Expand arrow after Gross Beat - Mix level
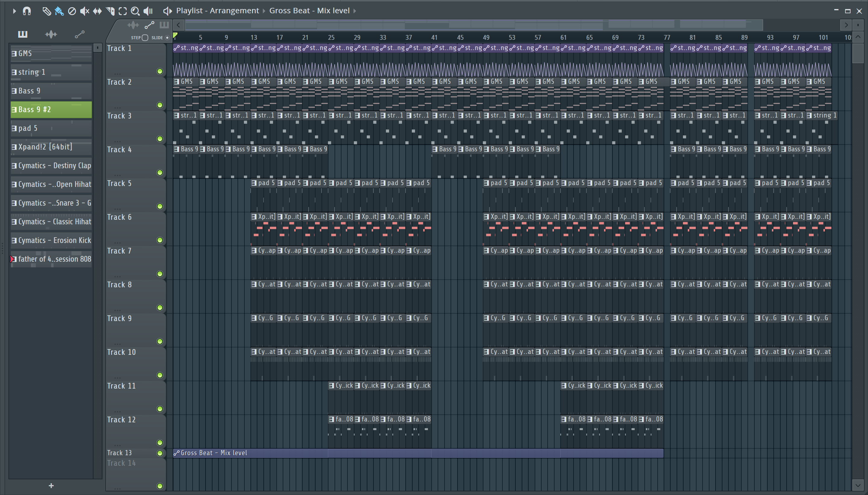Image resolution: width=868 pixels, height=495 pixels. 355,11
